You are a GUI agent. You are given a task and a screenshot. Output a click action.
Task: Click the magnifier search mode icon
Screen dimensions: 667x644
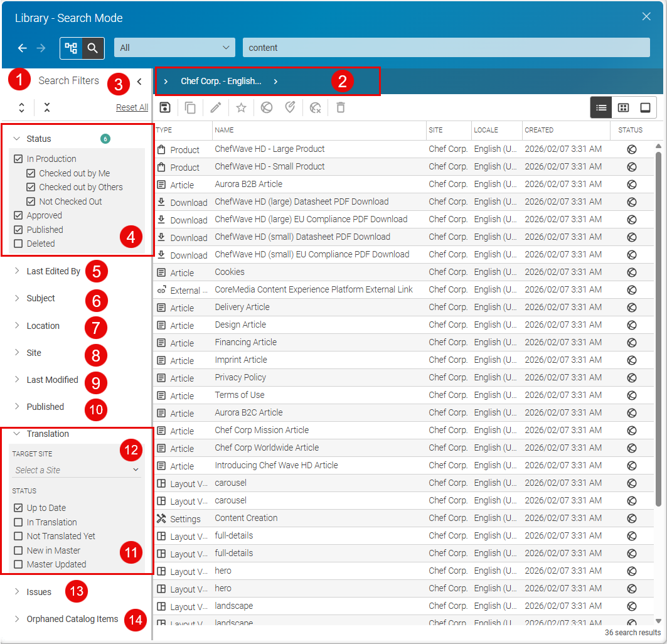(x=93, y=48)
